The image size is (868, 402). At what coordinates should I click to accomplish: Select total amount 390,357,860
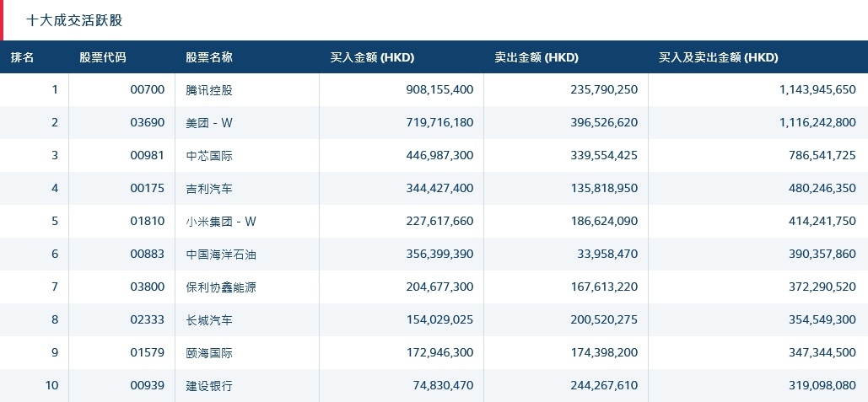(x=822, y=255)
